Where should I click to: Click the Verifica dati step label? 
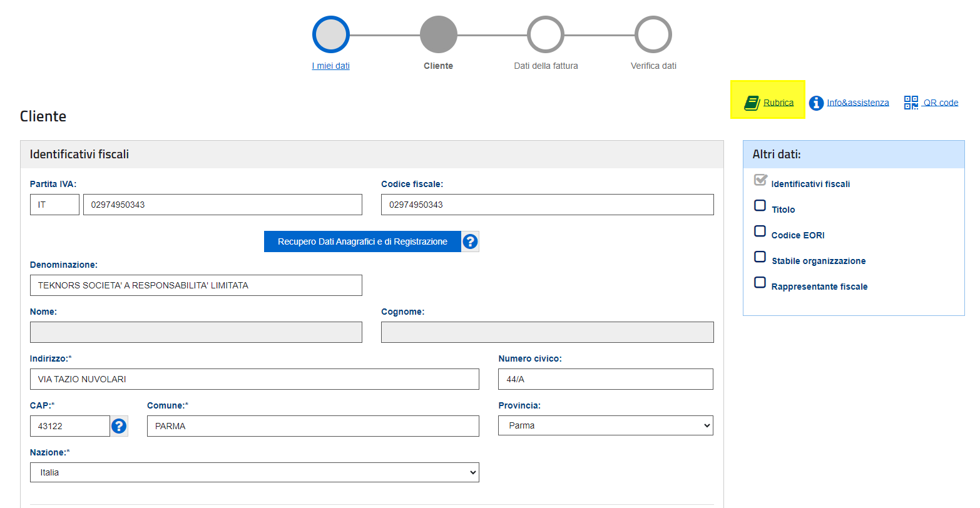(653, 66)
